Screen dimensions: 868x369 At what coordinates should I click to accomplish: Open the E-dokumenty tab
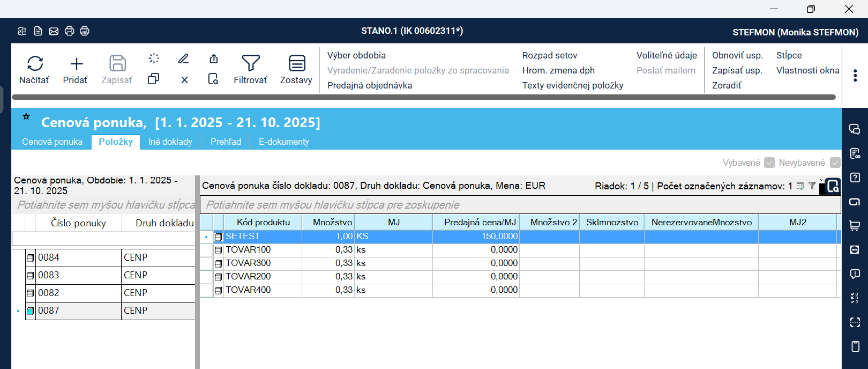[283, 142]
